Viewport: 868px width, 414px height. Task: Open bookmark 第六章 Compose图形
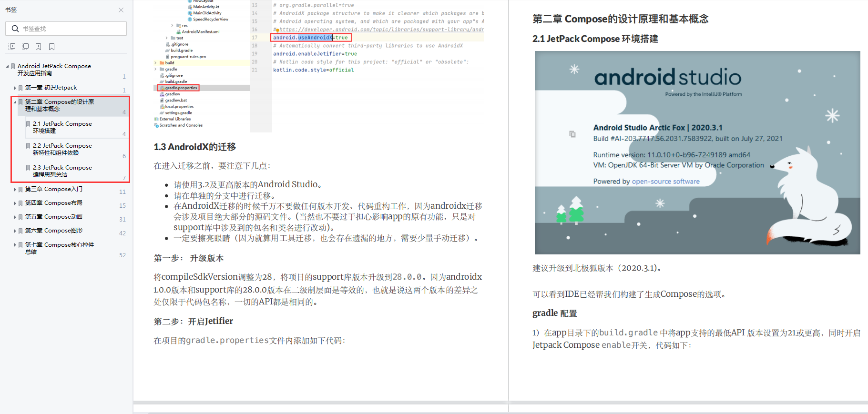(x=53, y=231)
